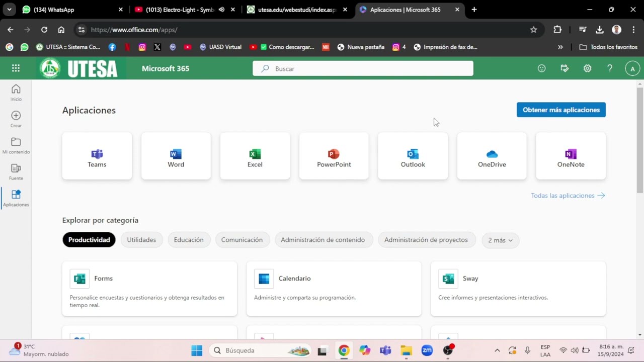Launch the OneNote app tile
Image resolution: width=644 pixels, height=362 pixels.
pos(571,156)
